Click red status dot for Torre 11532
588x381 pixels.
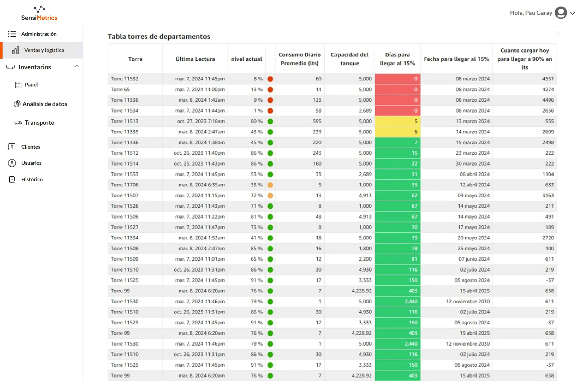(270, 79)
